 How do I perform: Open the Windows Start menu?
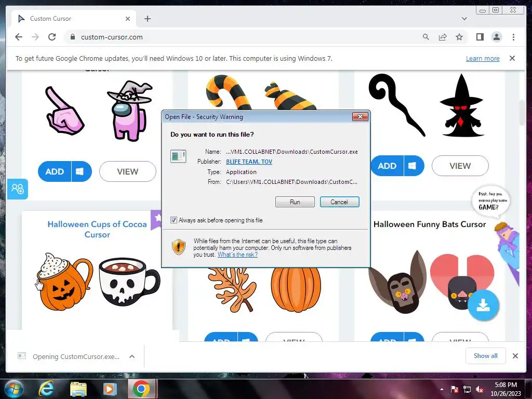[14, 389]
